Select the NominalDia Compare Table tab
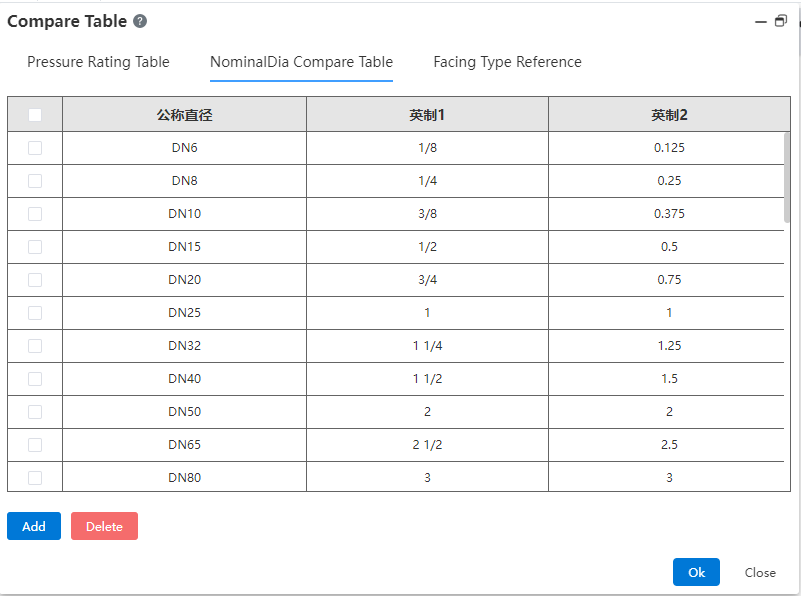The image size is (801, 596). click(301, 62)
